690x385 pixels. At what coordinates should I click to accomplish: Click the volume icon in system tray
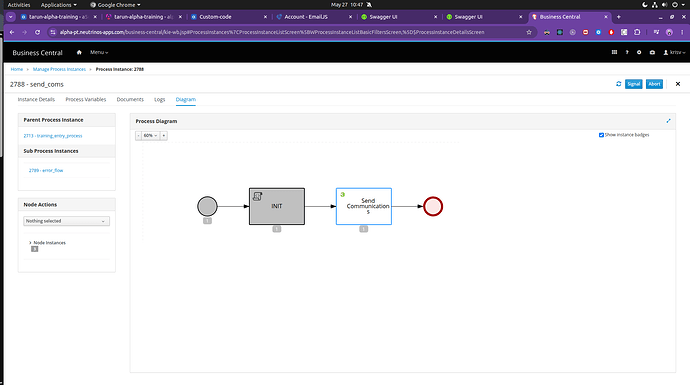664,5
